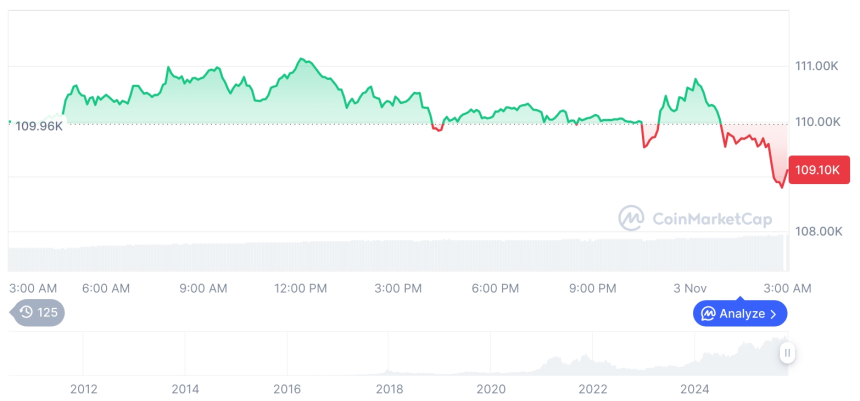860x401 pixels.
Task: Click the red 109.10K current price label
Action: coord(819,170)
